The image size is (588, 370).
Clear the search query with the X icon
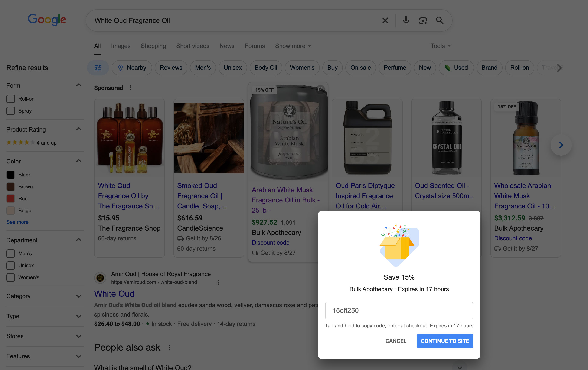click(385, 20)
